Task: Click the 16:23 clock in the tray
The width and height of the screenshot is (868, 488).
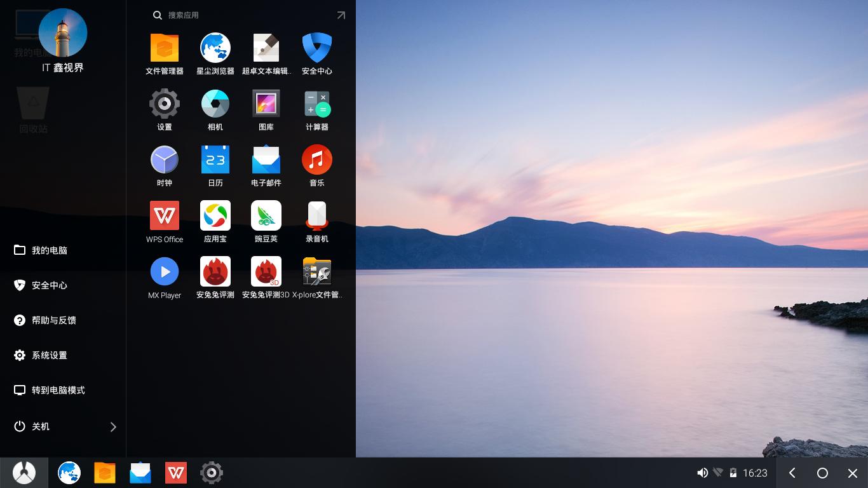Action: [755, 473]
